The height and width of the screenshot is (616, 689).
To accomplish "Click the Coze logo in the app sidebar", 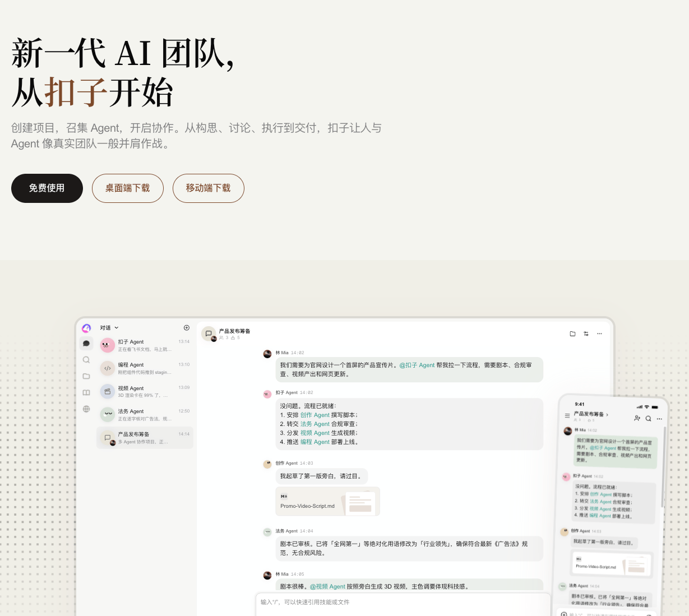I will [86, 328].
